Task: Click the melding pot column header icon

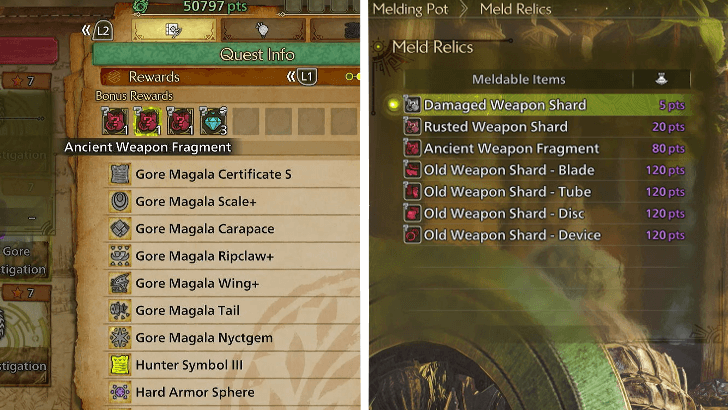Action: coord(661,79)
